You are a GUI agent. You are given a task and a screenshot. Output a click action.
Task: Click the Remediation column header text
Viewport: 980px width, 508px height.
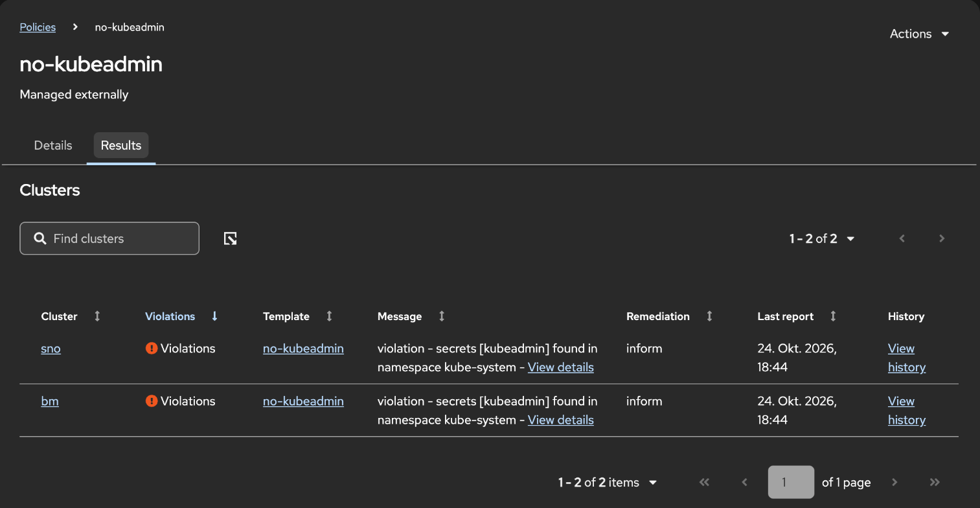click(x=658, y=316)
